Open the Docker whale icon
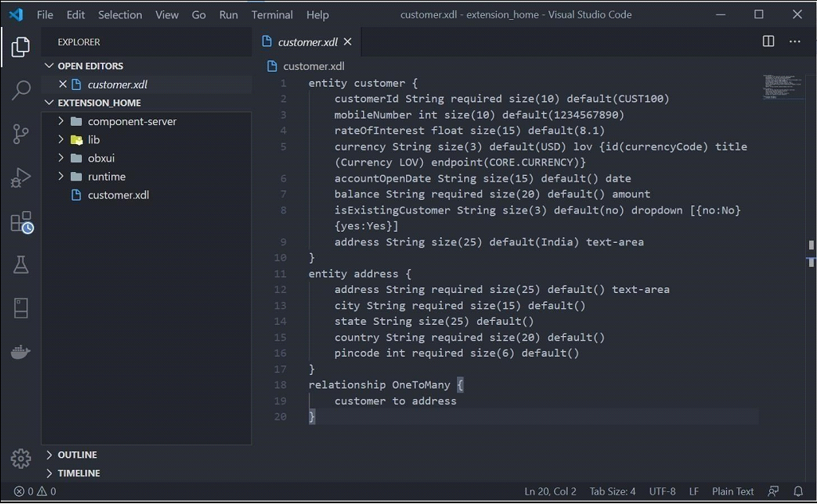Screen dimensions: 817x504 tap(21, 352)
